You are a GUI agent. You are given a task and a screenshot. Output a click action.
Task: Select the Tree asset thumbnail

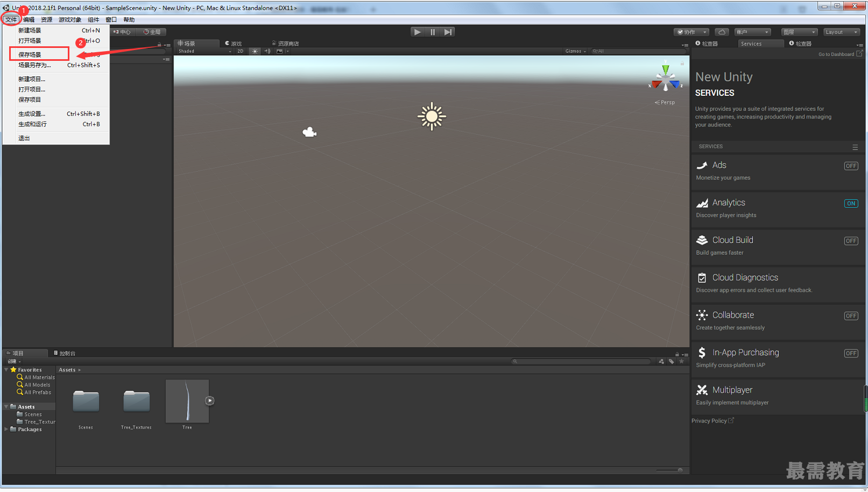click(187, 401)
